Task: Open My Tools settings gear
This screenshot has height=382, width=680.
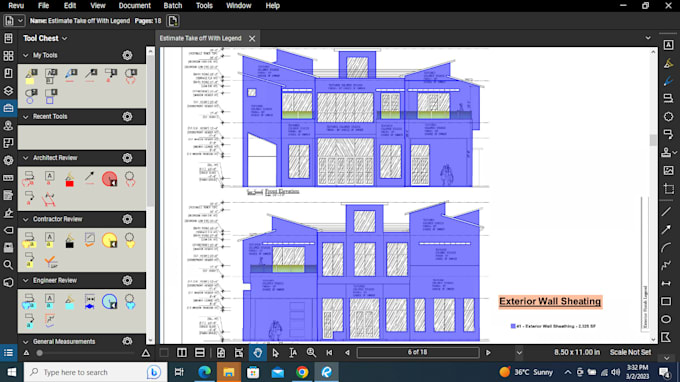Action: tap(127, 55)
